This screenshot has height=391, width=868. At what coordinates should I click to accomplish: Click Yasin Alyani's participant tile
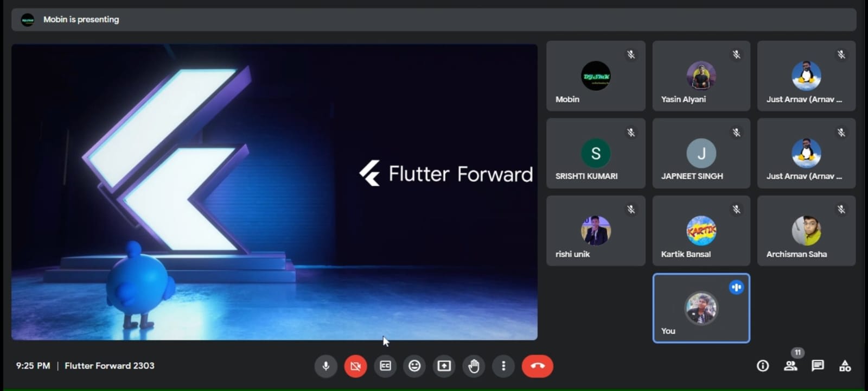[701, 76]
